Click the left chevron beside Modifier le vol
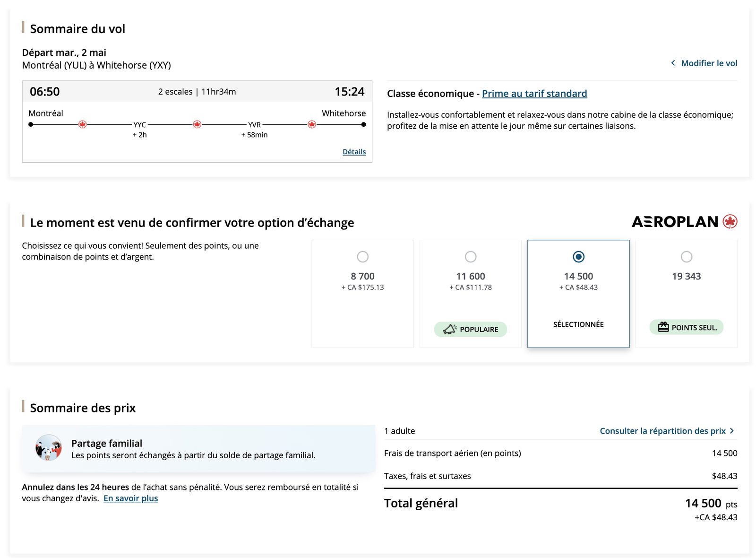This screenshot has width=756, height=558. point(673,63)
